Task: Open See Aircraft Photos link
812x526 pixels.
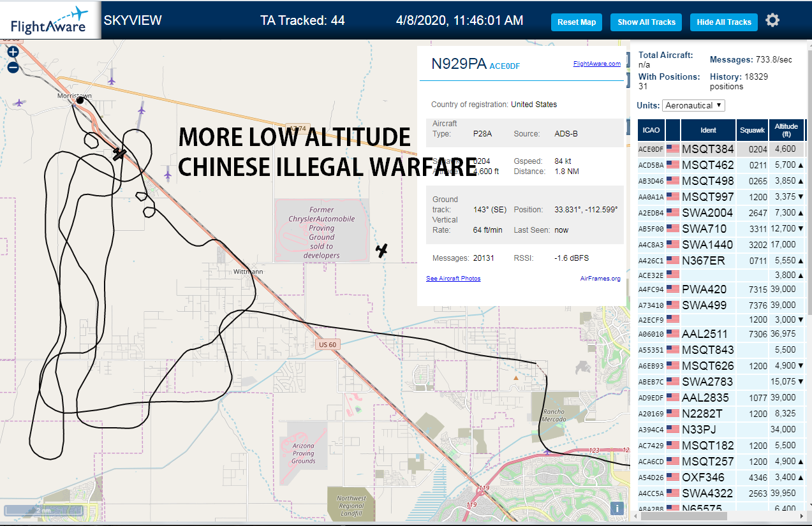Action: [x=453, y=279]
